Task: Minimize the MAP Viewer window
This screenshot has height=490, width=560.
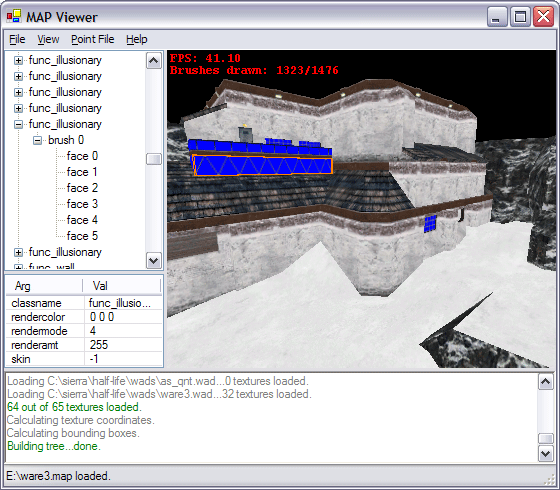Action: 496,17
